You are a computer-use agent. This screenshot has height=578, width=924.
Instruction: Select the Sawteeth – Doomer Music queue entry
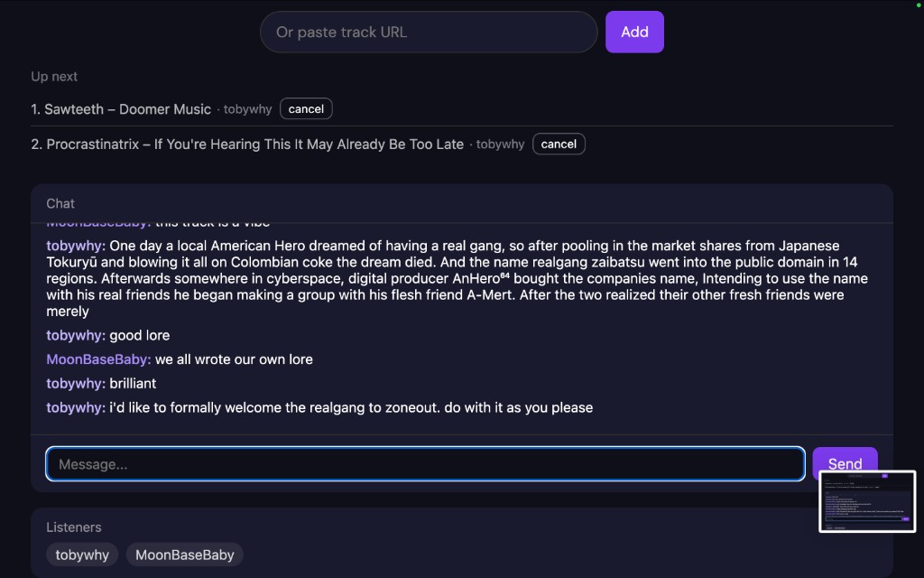pos(121,109)
